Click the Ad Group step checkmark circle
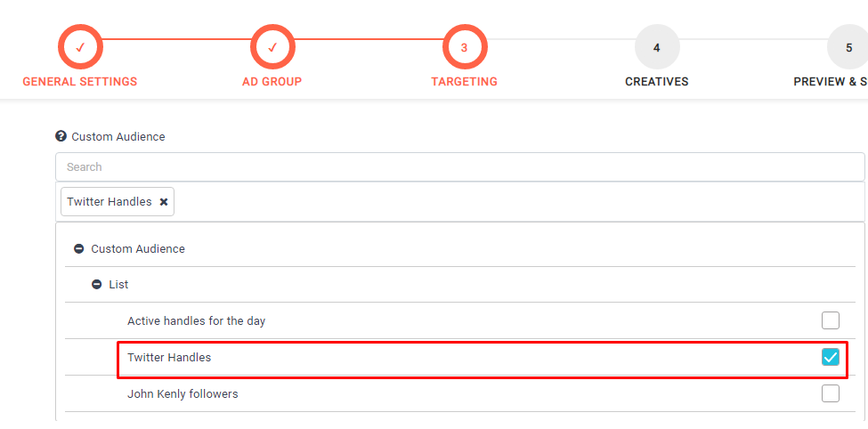The width and height of the screenshot is (868, 429). click(272, 47)
